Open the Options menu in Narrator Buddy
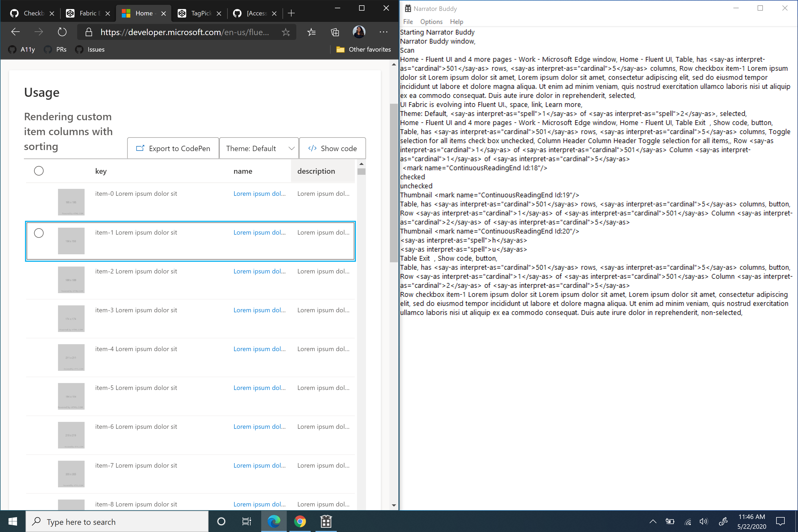798x532 pixels. coord(431,21)
